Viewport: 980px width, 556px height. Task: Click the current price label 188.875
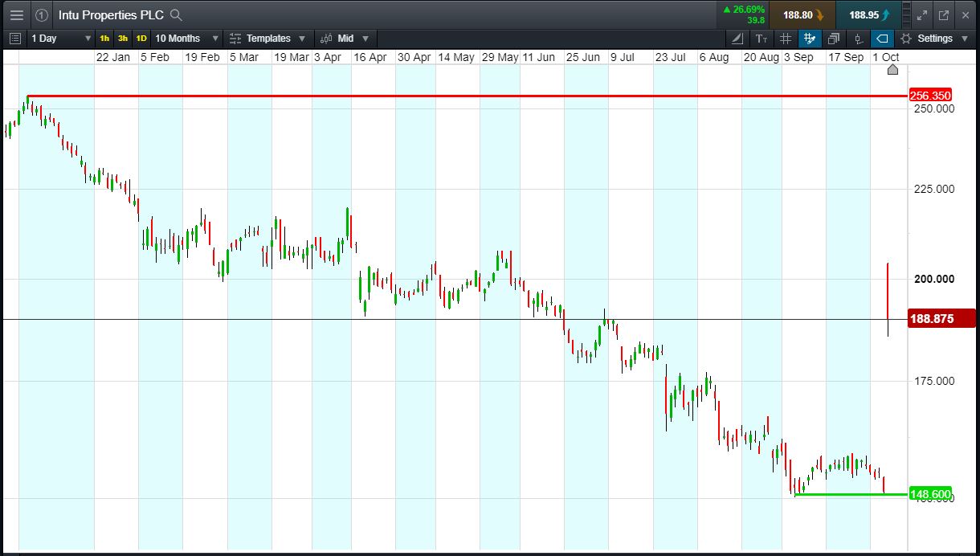tap(941, 319)
